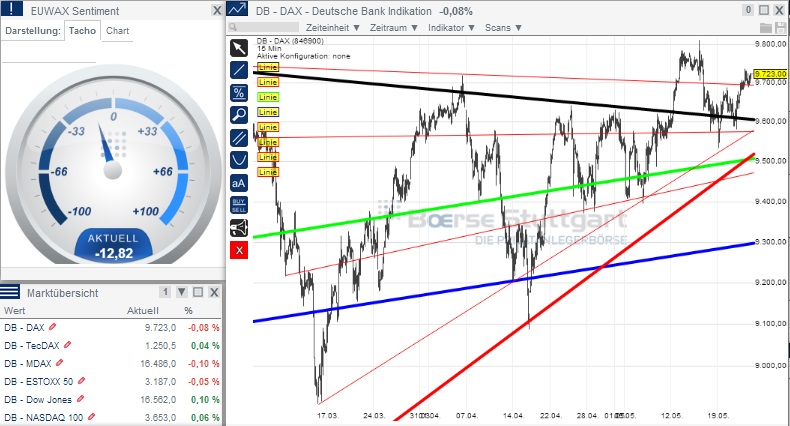This screenshot has height=426, width=790.
Task: Click the 0,06 % NASDAQ change
Action: pos(205,417)
